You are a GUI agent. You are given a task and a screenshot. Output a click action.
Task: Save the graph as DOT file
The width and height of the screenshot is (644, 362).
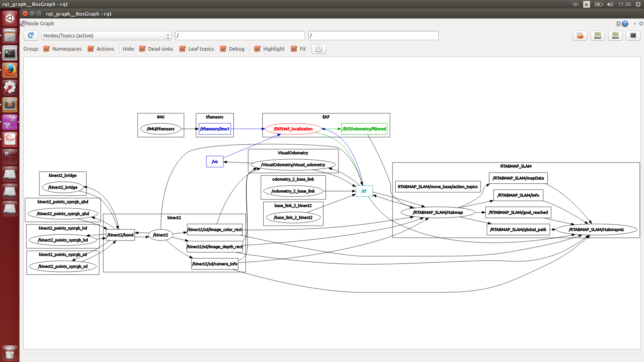(598, 36)
